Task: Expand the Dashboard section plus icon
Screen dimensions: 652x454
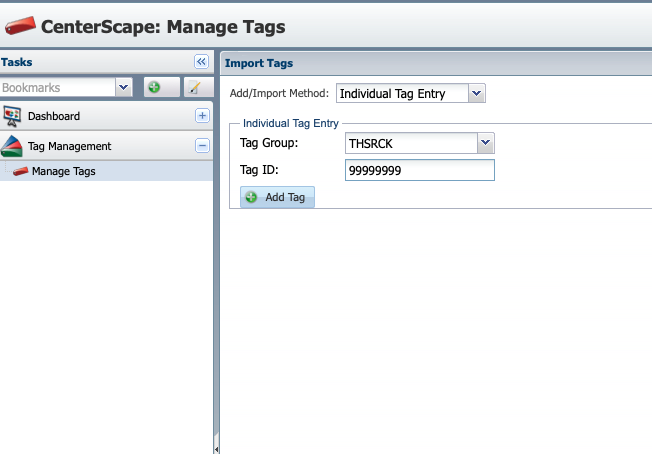Action: (203, 116)
